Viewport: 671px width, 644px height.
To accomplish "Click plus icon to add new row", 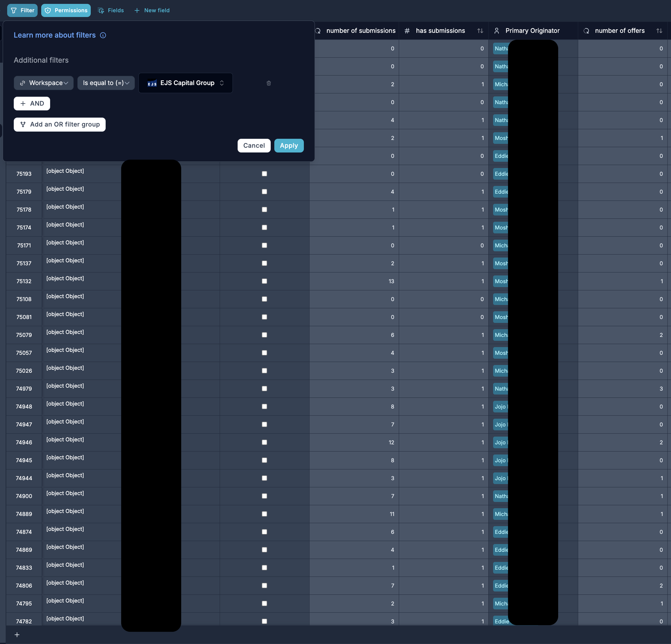I will 17,635.
